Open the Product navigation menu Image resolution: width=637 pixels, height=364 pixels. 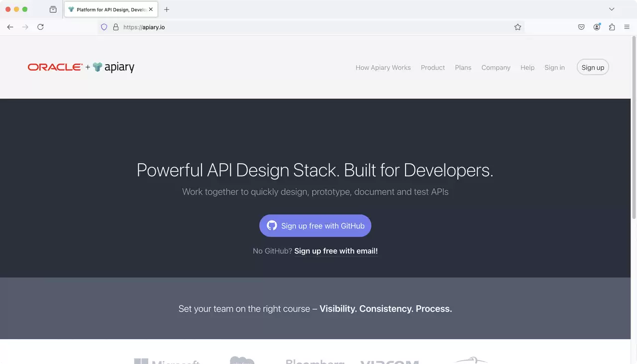click(432, 68)
